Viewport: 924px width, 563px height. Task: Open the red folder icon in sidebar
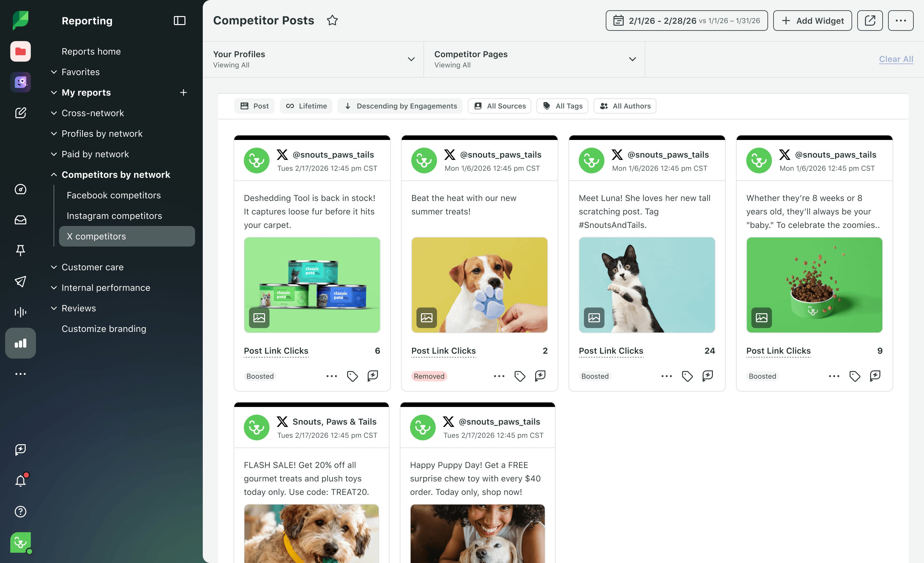tap(20, 51)
